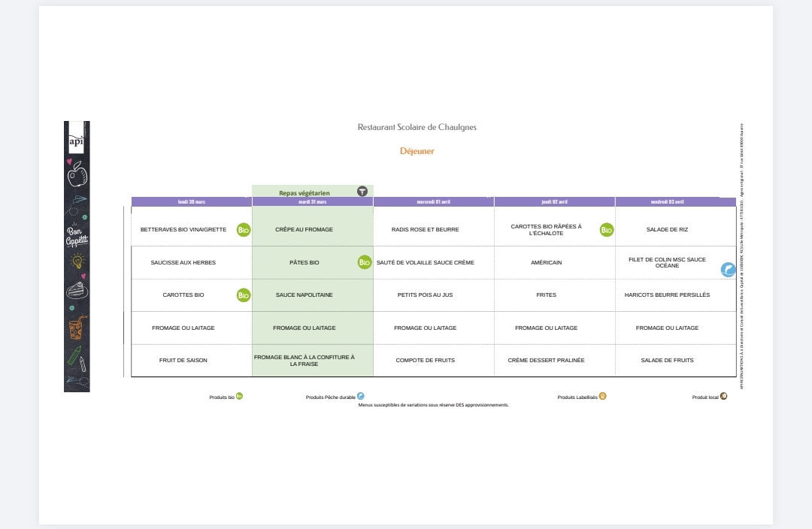This screenshot has width=812, height=529.
Task: Click the Produits Pêche durable legend icon
Action: [361, 396]
